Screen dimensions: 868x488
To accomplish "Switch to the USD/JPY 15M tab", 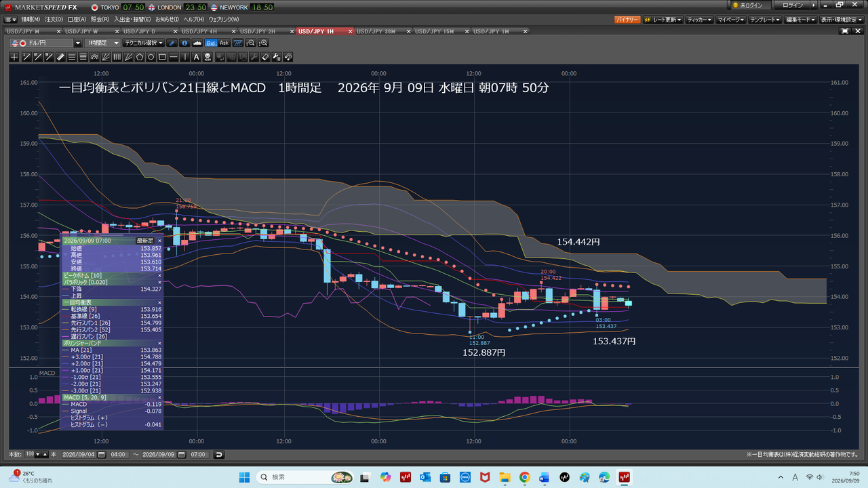I will coord(434,31).
